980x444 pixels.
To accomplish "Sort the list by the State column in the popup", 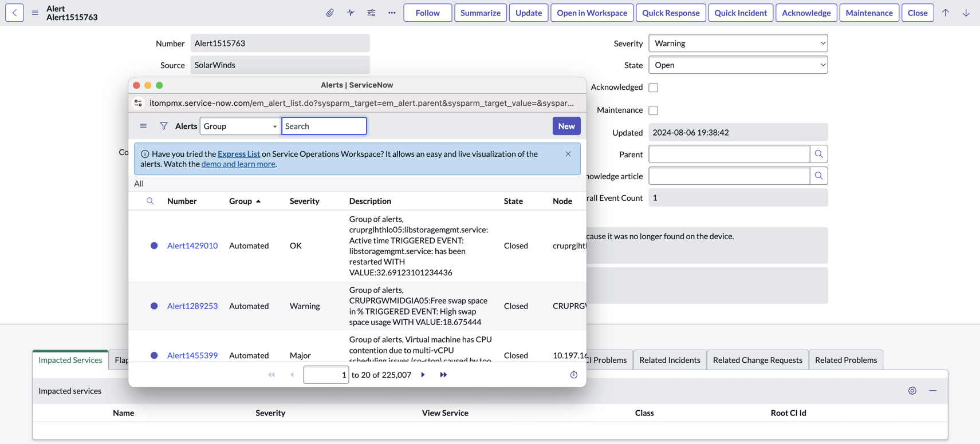I will point(513,201).
